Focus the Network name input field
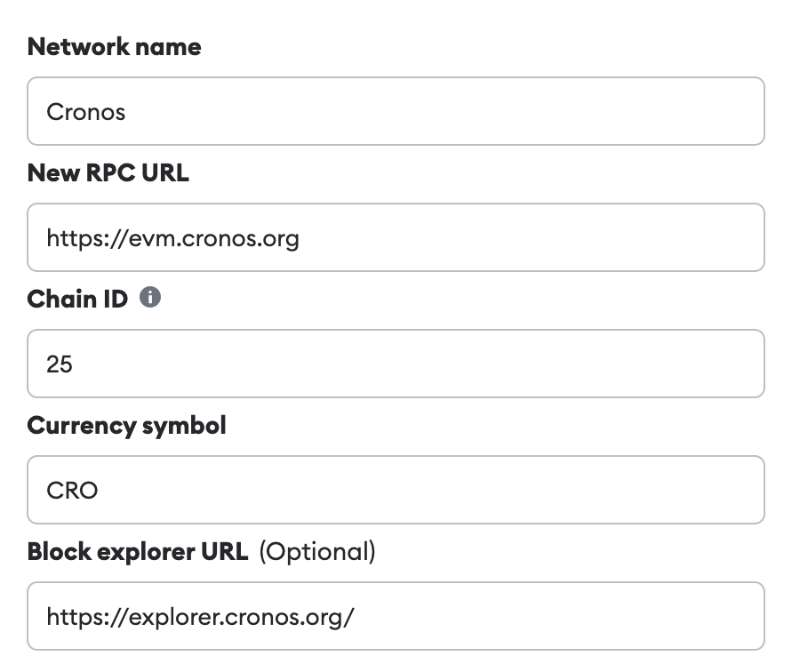Viewport: 800px width, 672px height. [396, 111]
